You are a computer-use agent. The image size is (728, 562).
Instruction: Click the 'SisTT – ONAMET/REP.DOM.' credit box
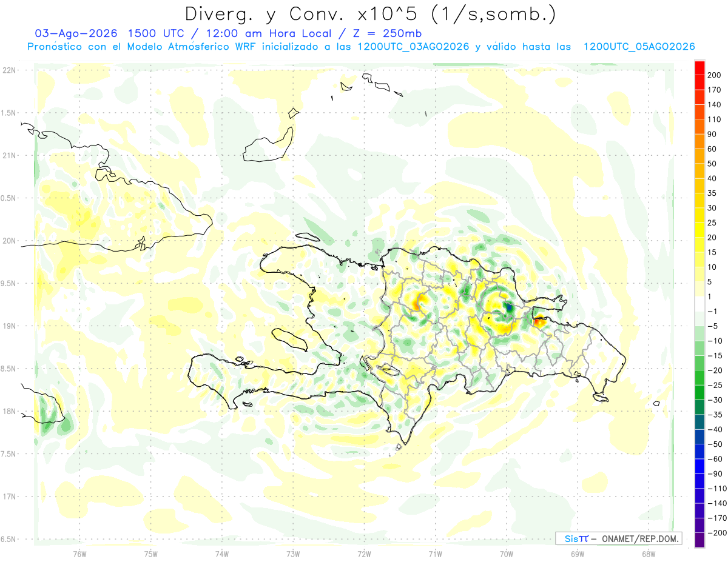(x=619, y=538)
